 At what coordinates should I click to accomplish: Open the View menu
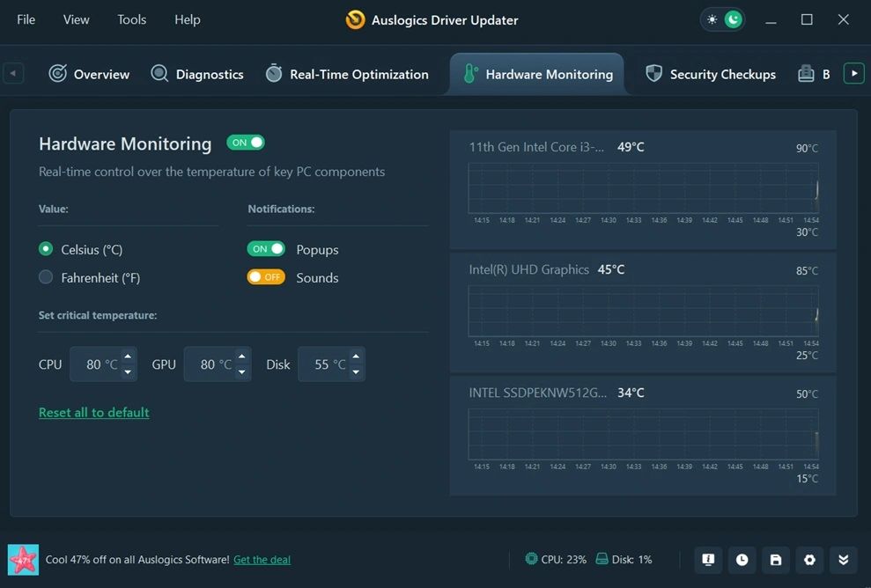pyautogui.click(x=76, y=20)
